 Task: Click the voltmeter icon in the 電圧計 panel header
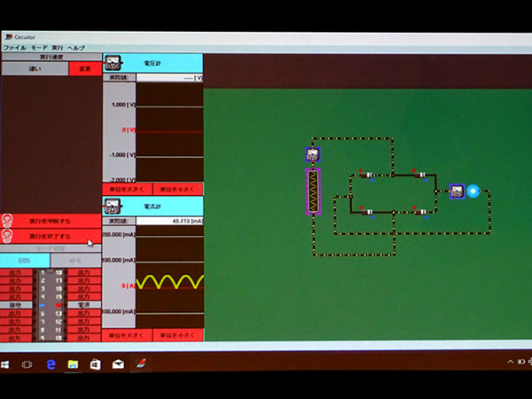click(113, 63)
